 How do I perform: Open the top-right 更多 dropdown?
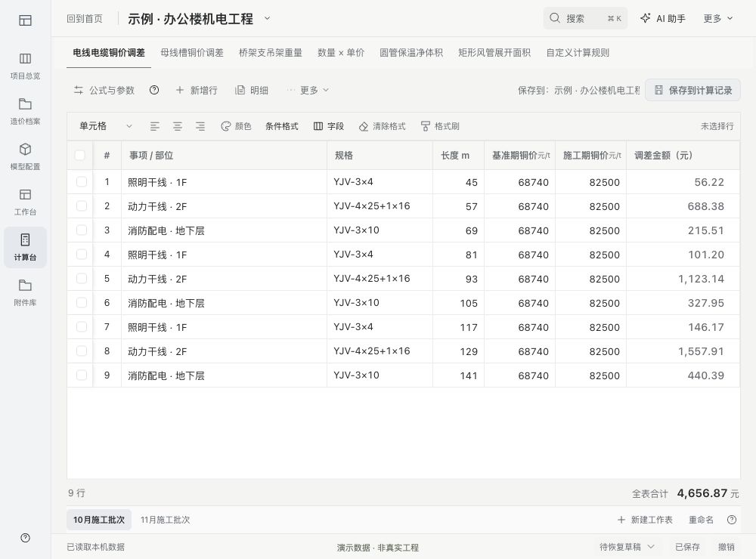coord(718,18)
